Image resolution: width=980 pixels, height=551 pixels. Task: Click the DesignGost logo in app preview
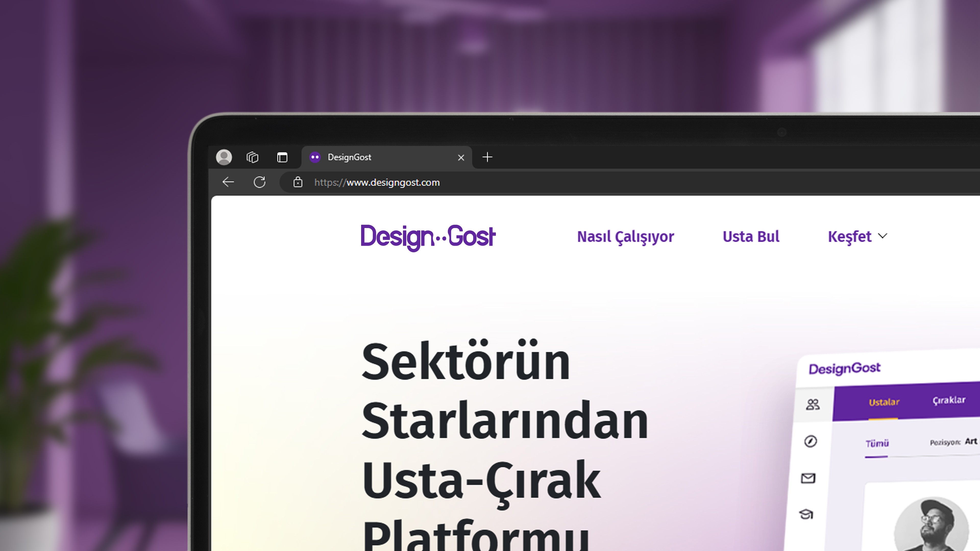tap(844, 368)
